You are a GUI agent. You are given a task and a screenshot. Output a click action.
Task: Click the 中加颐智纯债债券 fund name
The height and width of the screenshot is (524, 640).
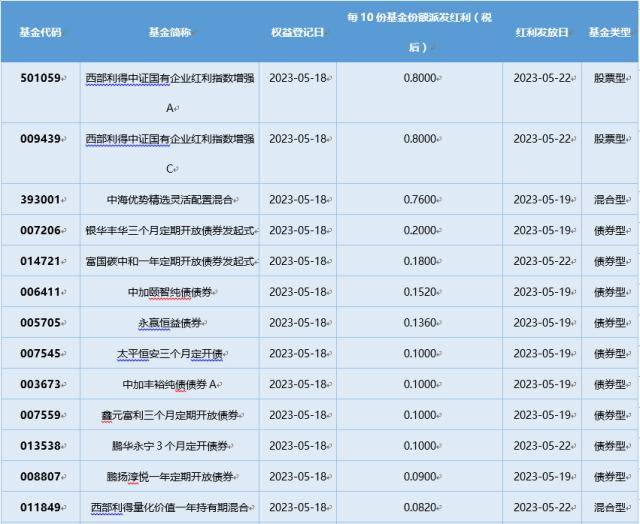pyautogui.click(x=168, y=292)
